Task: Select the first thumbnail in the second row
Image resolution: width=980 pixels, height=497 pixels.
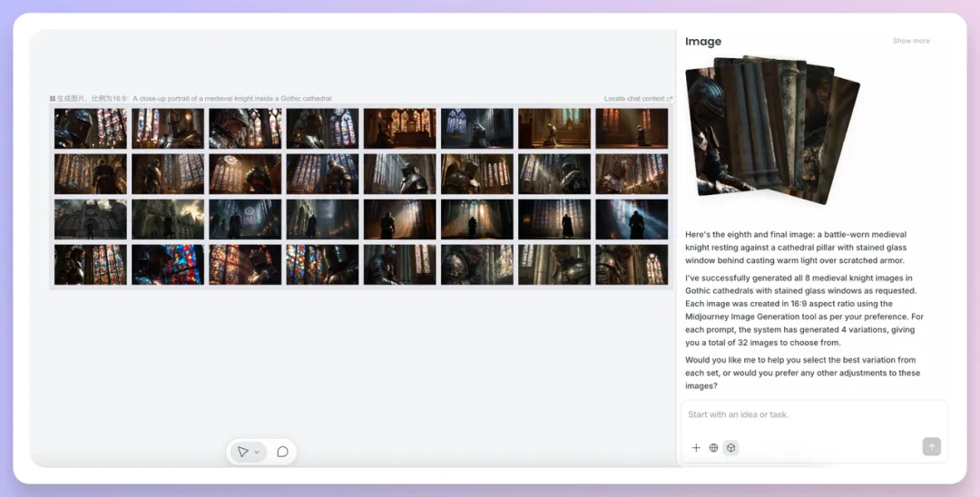Action: coord(91,174)
